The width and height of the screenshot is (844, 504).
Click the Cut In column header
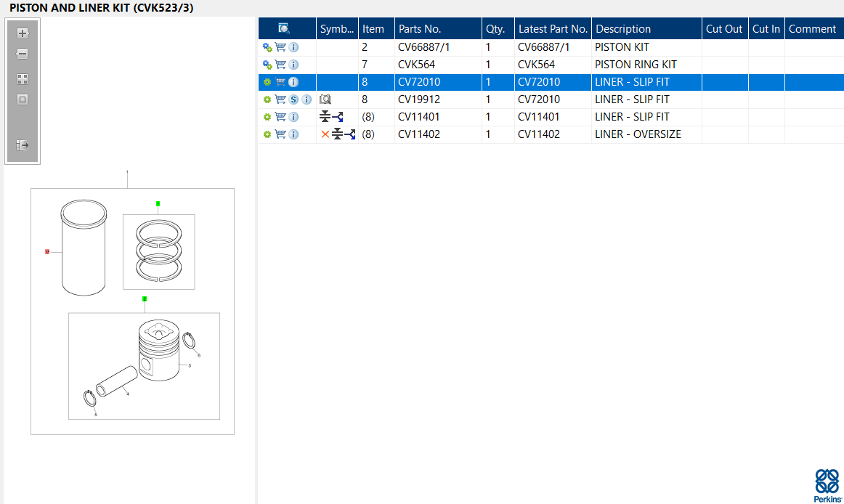tap(766, 28)
